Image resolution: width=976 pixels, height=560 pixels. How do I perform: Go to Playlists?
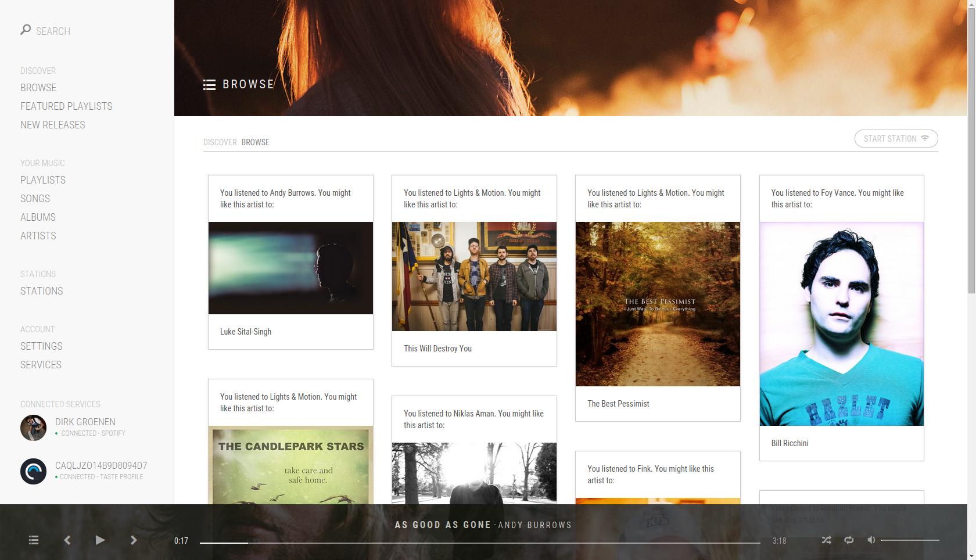(x=43, y=180)
